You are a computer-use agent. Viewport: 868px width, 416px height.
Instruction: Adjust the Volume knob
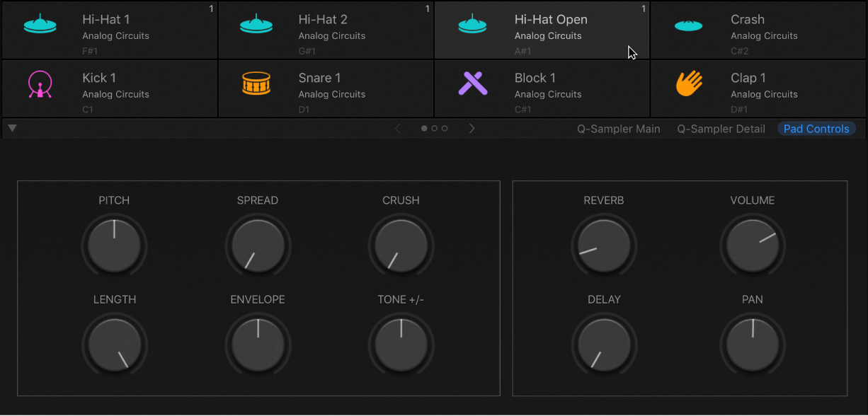click(753, 245)
